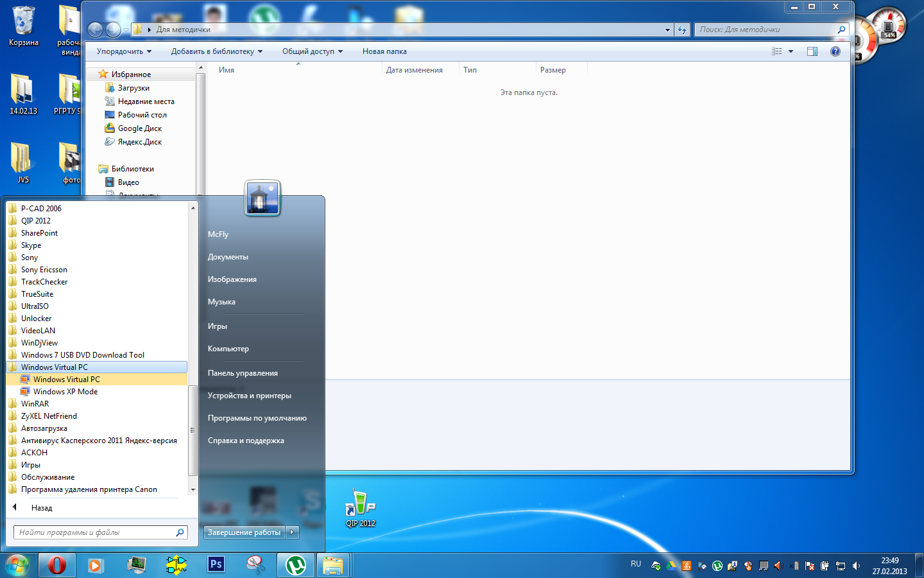
Task: Open Компьютер from Start menu
Action: point(228,349)
